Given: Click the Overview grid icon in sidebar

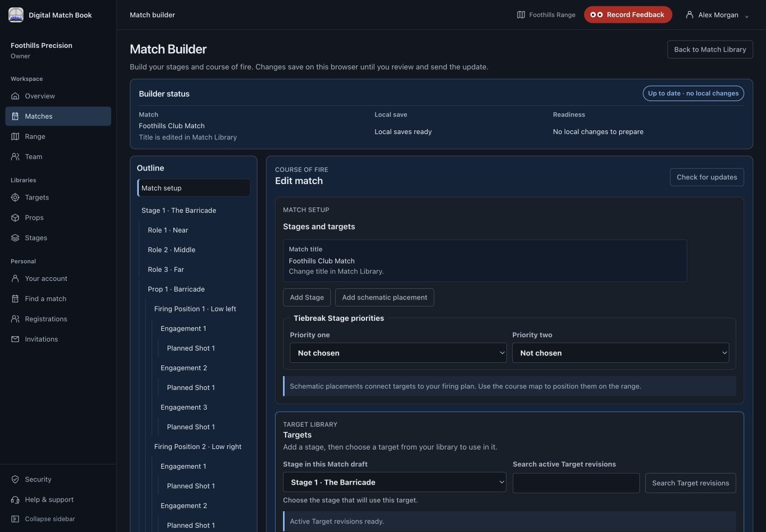Looking at the screenshot, I should (x=15, y=96).
